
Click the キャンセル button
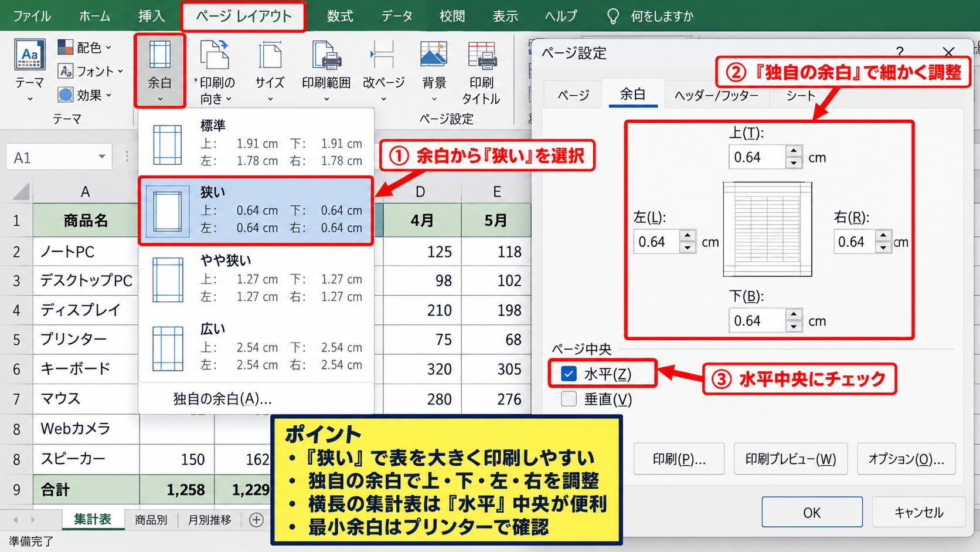click(x=918, y=512)
